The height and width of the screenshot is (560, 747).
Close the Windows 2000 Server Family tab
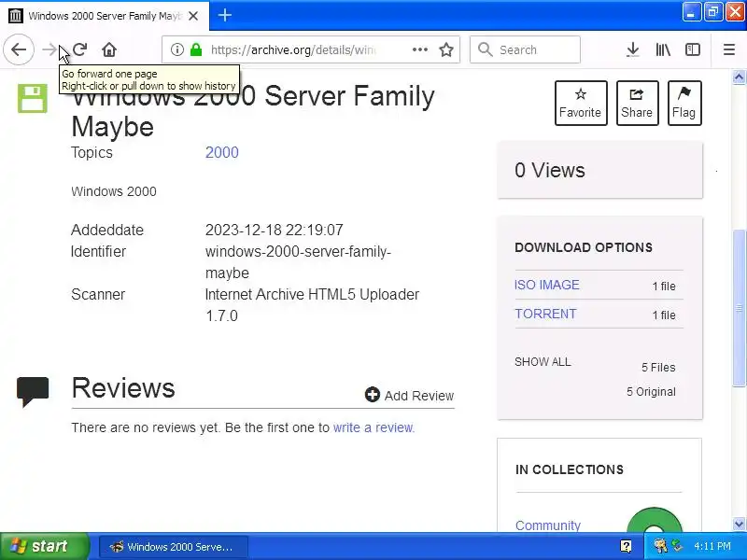pos(193,16)
